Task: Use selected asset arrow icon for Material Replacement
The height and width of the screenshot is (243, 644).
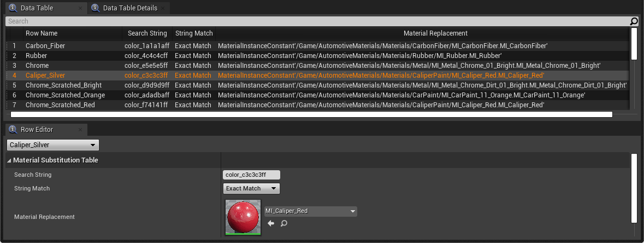Action: 271,223
